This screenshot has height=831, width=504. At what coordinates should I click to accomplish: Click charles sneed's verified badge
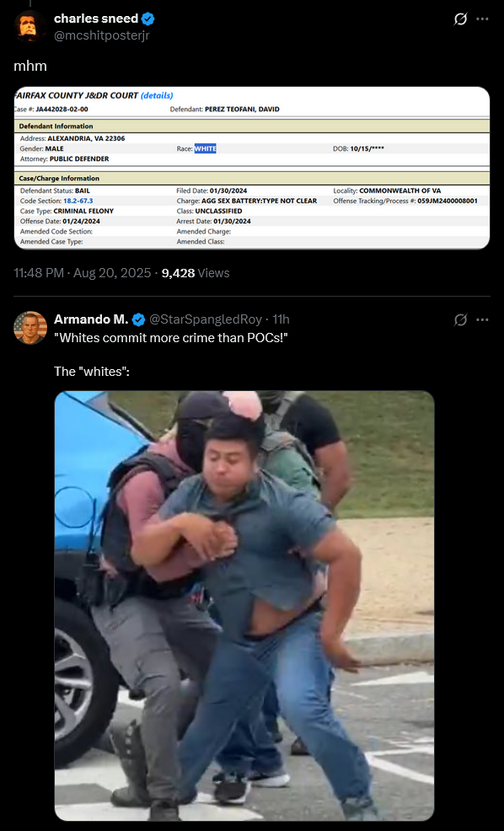[147, 19]
